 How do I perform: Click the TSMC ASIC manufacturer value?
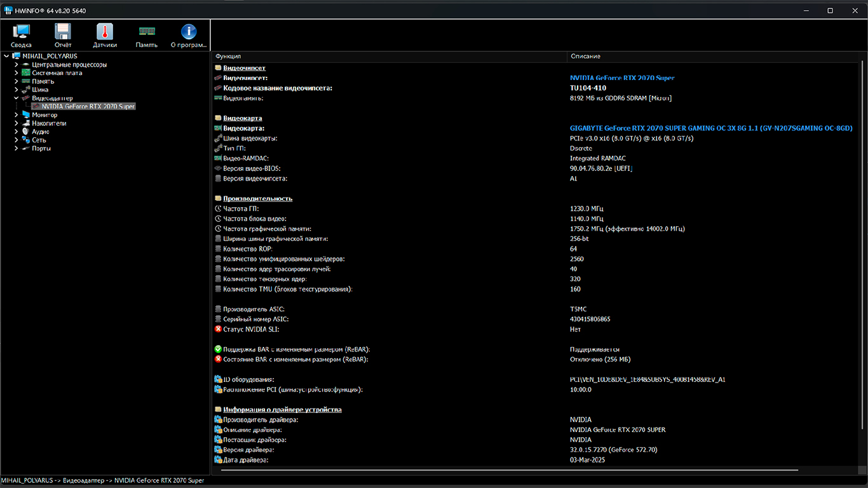click(578, 309)
